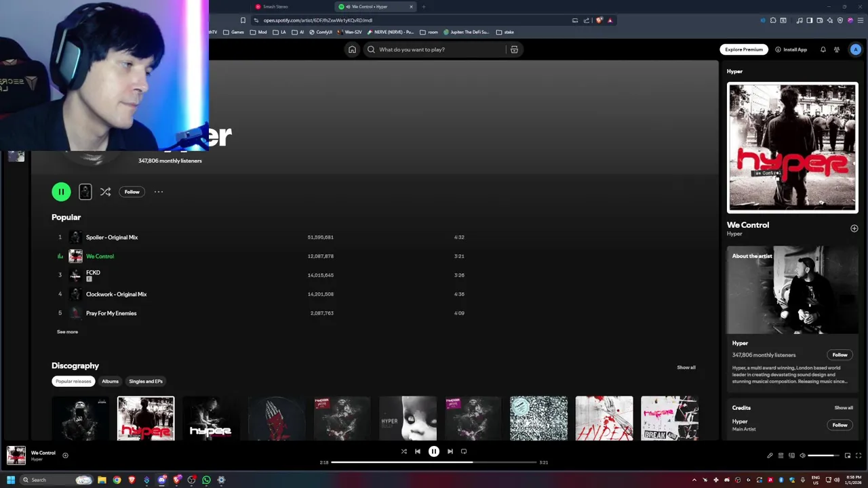The height and width of the screenshot is (488, 868).
Task: Mute audio with the speaker icon in the player bar
Action: (802, 455)
